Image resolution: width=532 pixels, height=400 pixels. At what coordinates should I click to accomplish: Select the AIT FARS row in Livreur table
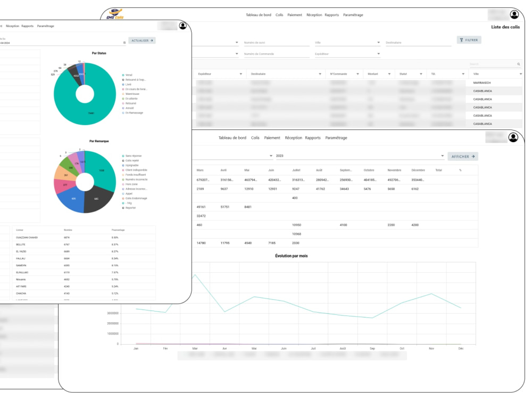pyautogui.click(x=84, y=287)
